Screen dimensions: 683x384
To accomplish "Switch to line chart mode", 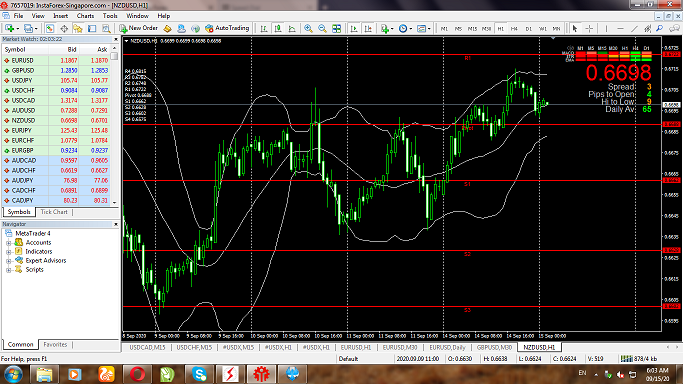I will click(292, 29).
